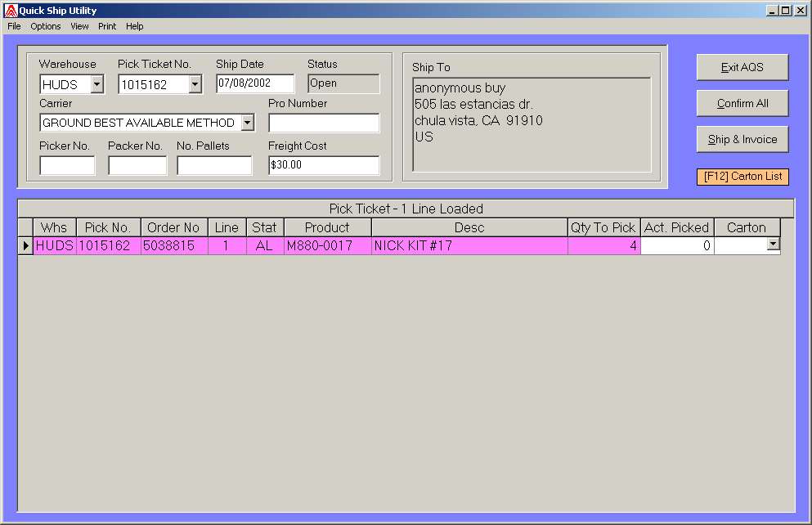Select the Qty To Pick cell showing 4
The width and height of the screenshot is (812, 525).
pyautogui.click(x=603, y=246)
